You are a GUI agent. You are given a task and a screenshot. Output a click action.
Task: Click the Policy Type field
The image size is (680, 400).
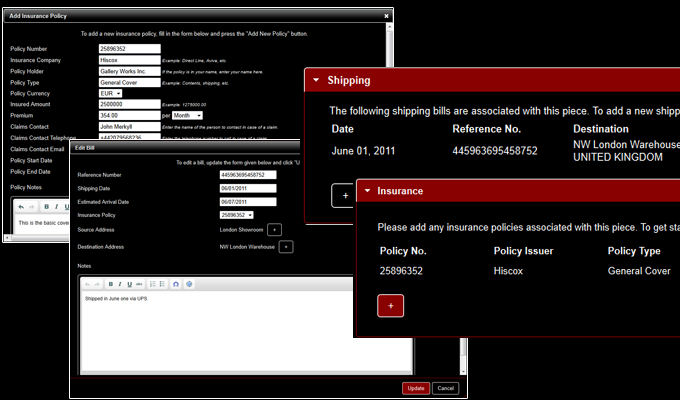click(x=130, y=82)
